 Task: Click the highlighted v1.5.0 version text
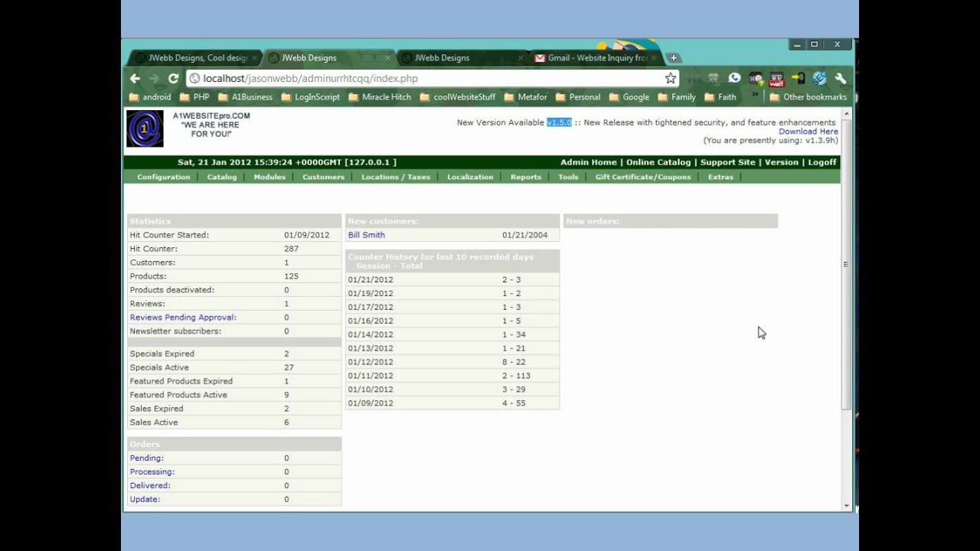point(559,122)
